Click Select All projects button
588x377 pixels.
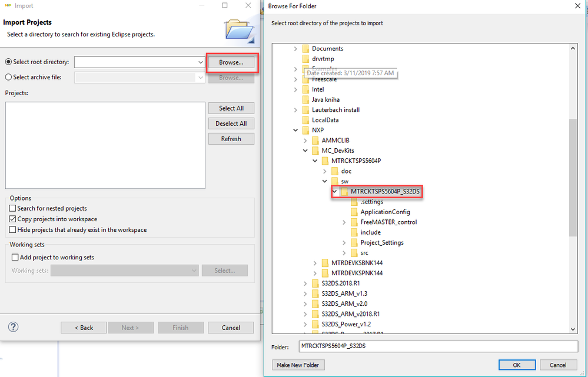point(231,108)
